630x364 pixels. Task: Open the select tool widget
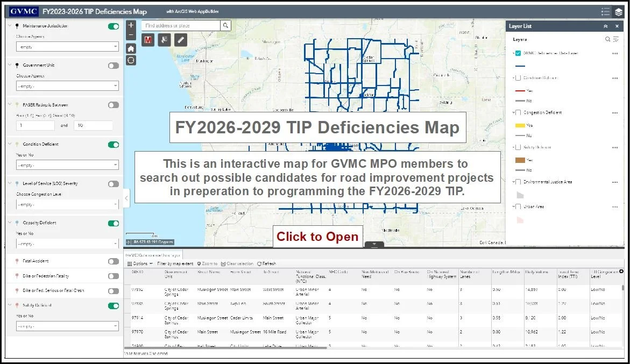click(164, 40)
